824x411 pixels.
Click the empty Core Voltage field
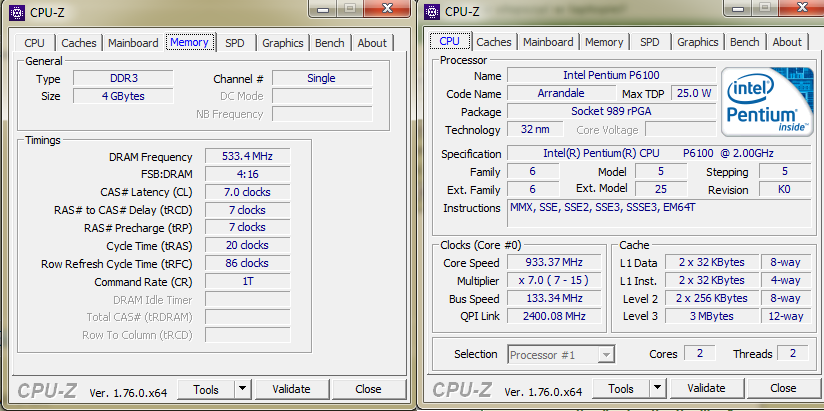pos(681,129)
